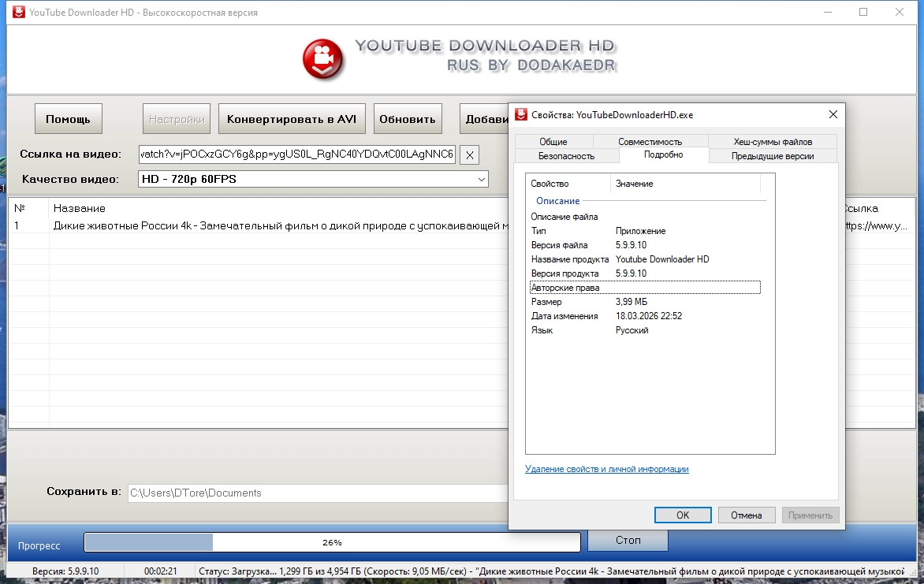Image resolution: width=924 pixels, height=584 pixels.
Task: Switch to the Совместимость tab
Action: pos(650,141)
